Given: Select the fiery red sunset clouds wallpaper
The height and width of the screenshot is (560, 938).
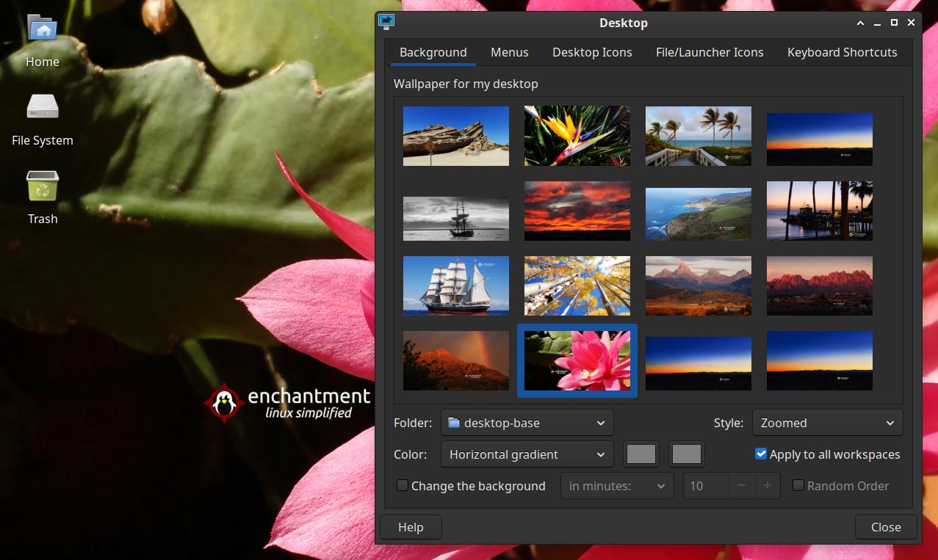Looking at the screenshot, I should pyautogui.click(x=577, y=211).
